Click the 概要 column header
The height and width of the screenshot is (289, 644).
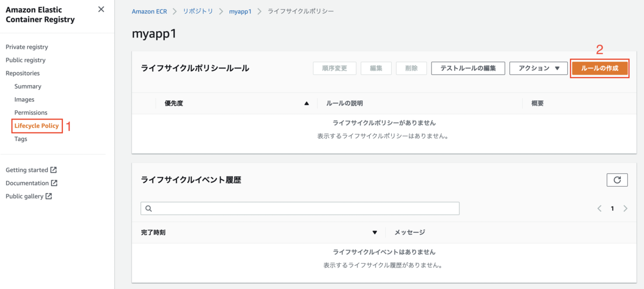(x=538, y=103)
